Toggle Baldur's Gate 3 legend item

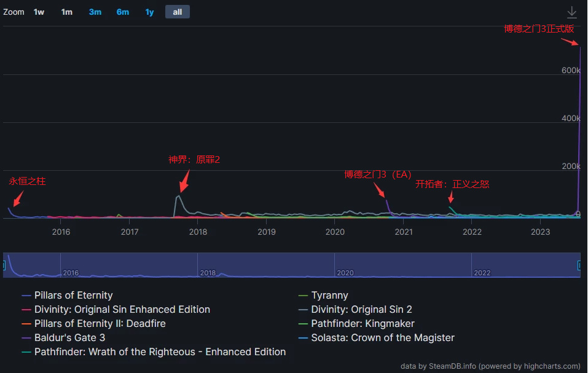tap(63, 338)
